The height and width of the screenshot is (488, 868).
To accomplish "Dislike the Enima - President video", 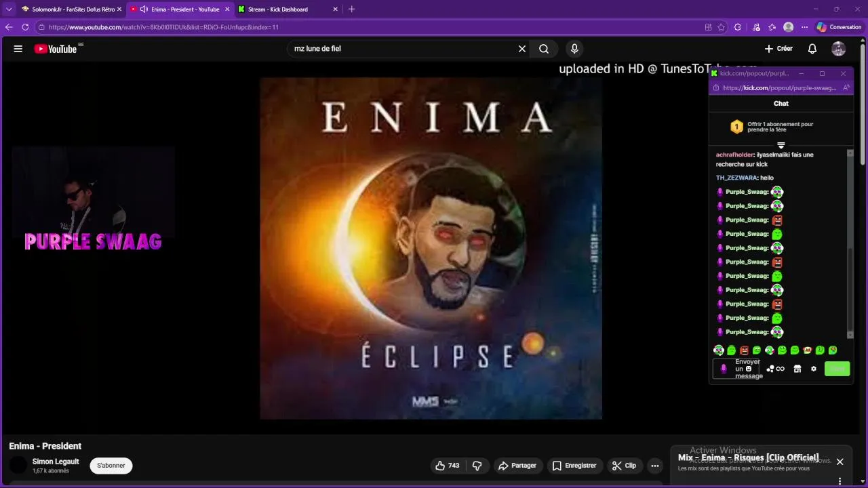I will coord(477,466).
